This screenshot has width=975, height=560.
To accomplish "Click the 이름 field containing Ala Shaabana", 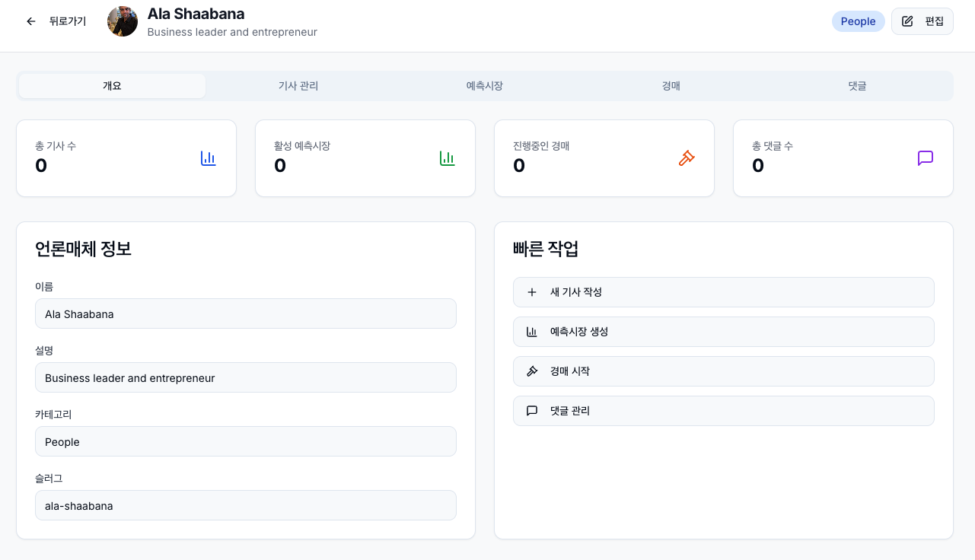I will [246, 313].
